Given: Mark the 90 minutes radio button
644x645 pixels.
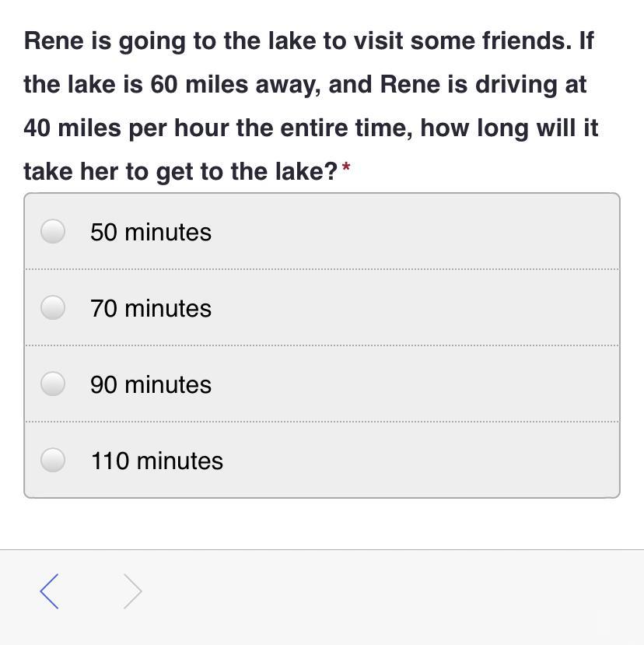Looking at the screenshot, I should [53, 384].
